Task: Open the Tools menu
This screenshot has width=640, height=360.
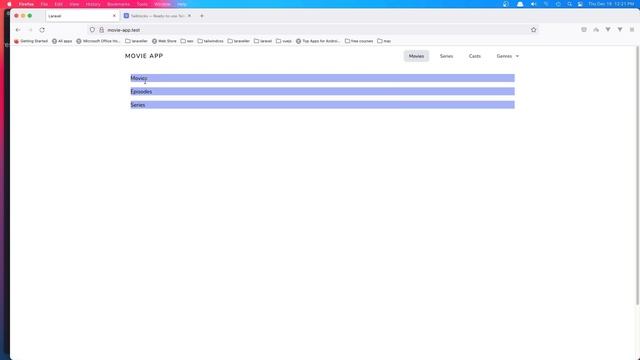Action: (142, 4)
